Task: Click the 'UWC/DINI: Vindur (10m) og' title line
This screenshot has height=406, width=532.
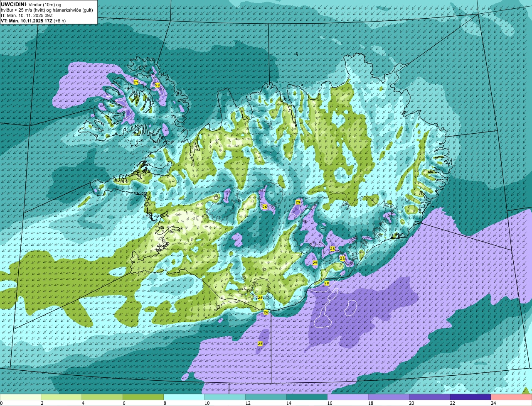Action: [x=31, y=4]
